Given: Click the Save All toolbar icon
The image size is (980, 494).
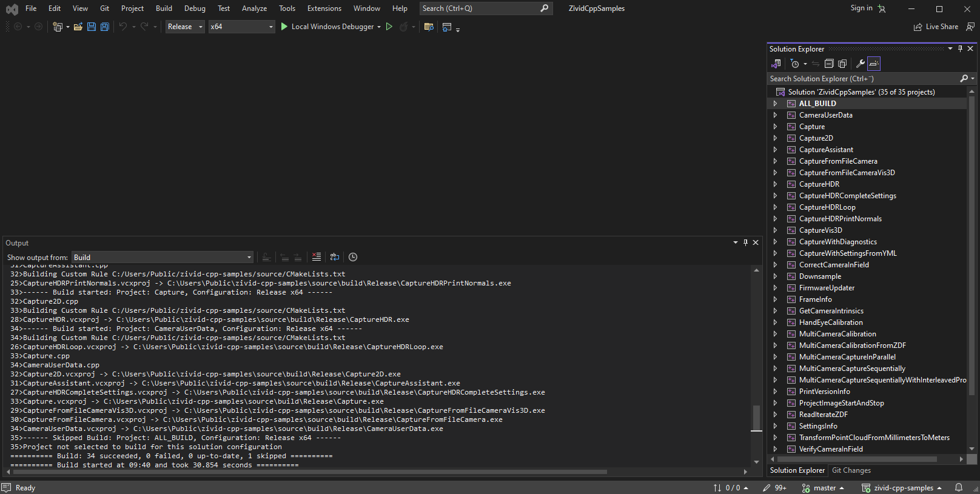Looking at the screenshot, I should click(x=104, y=27).
